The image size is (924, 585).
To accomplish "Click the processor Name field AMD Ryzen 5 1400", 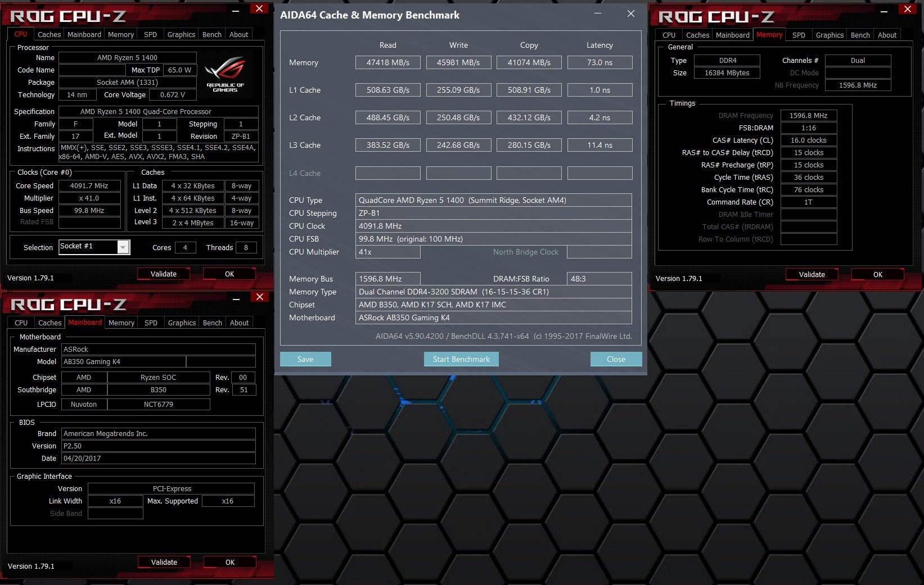I will 128,57.
